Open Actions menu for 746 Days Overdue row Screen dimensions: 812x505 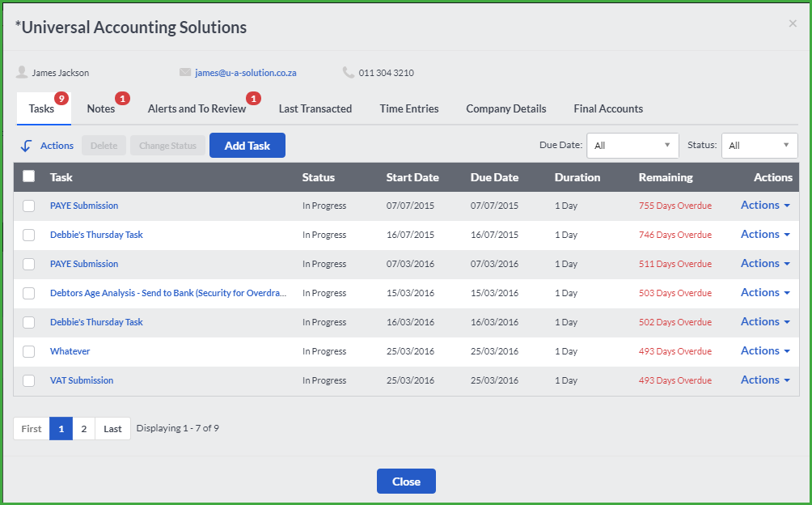pyautogui.click(x=765, y=234)
